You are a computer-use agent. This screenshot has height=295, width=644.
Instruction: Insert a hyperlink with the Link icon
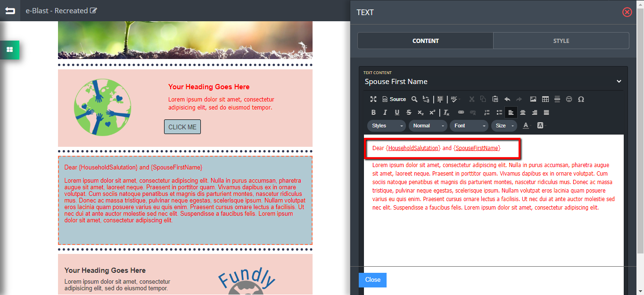461,112
